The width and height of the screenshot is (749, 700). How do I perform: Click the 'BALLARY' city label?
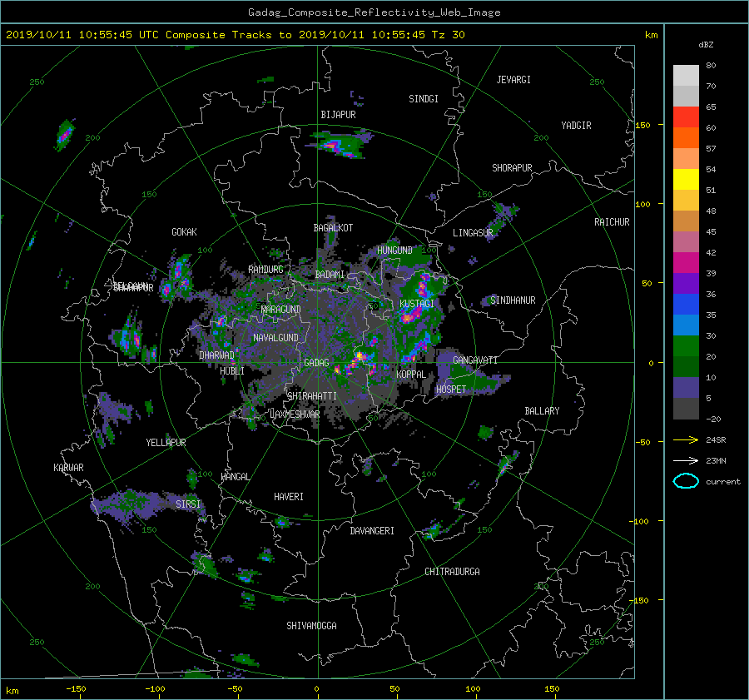(x=542, y=411)
